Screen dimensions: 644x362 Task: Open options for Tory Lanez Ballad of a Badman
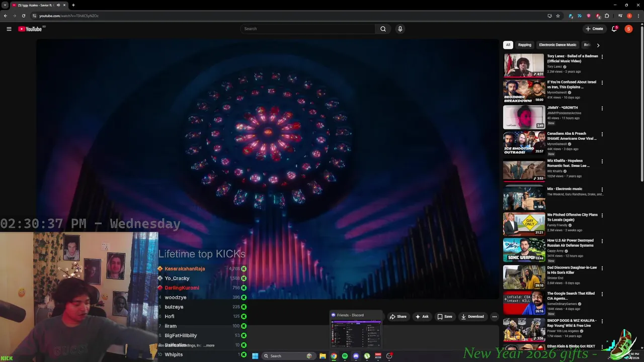pos(602,57)
